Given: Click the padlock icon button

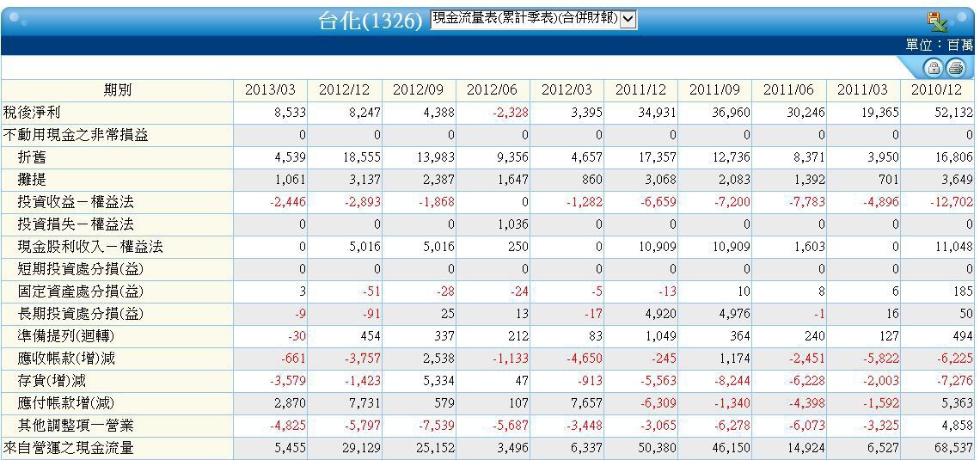Looking at the screenshot, I should [x=934, y=68].
